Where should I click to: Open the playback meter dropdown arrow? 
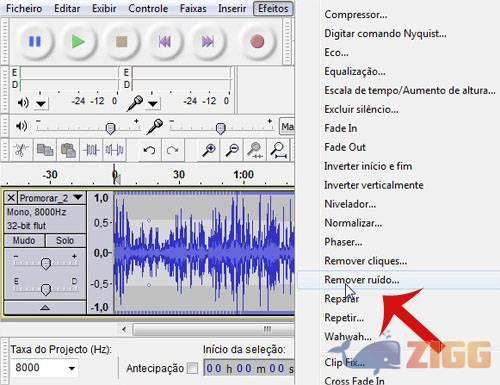(x=41, y=104)
